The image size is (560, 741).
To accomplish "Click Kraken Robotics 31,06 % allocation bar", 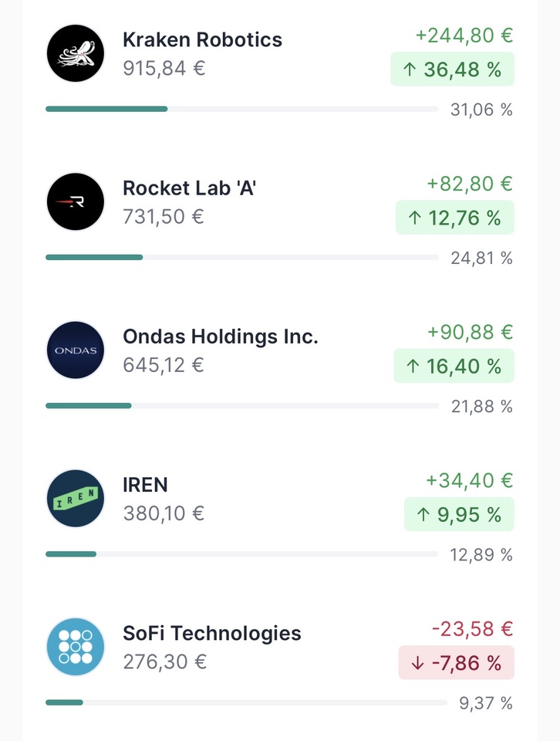I will [x=241, y=109].
